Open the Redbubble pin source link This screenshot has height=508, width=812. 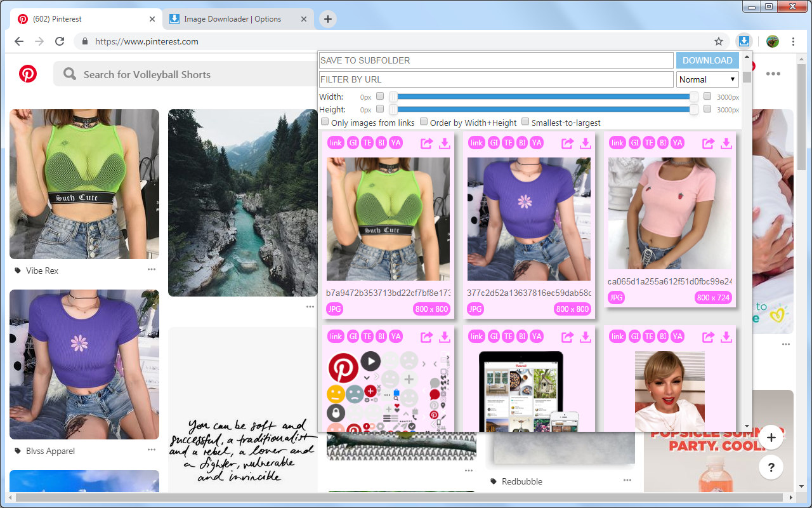coord(522,481)
